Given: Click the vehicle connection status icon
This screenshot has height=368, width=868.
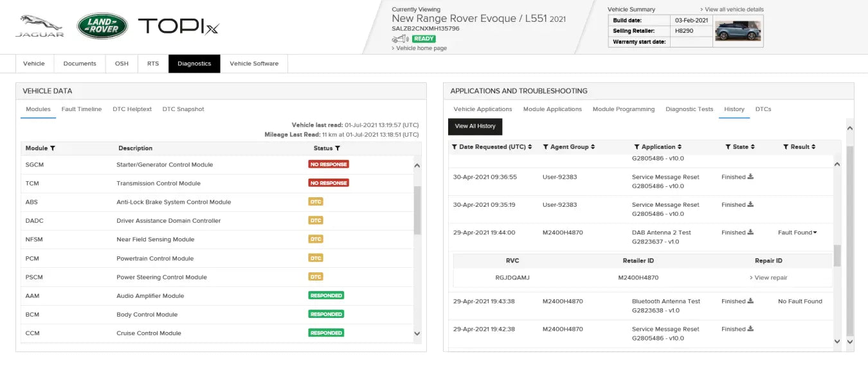Looking at the screenshot, I should click(x=400, y=39).
